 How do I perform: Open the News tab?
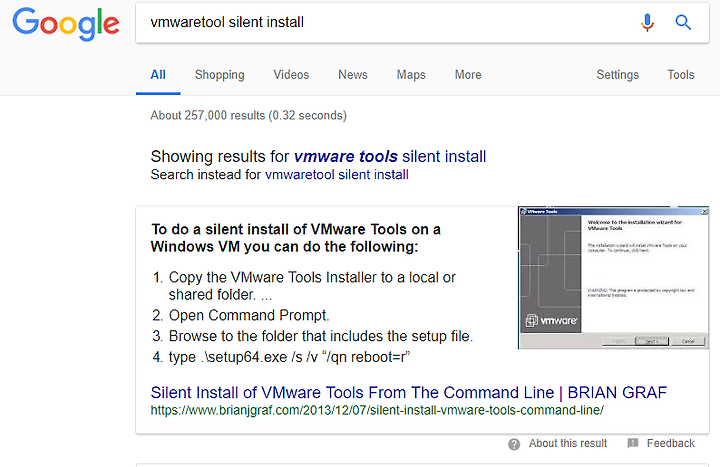click(x=353, y=75)
